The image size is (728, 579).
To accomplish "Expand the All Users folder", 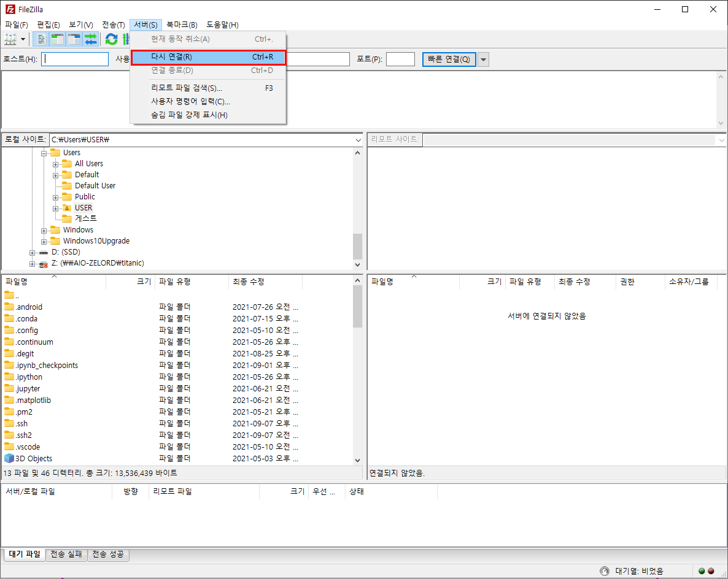I will [x=55, y=164].
